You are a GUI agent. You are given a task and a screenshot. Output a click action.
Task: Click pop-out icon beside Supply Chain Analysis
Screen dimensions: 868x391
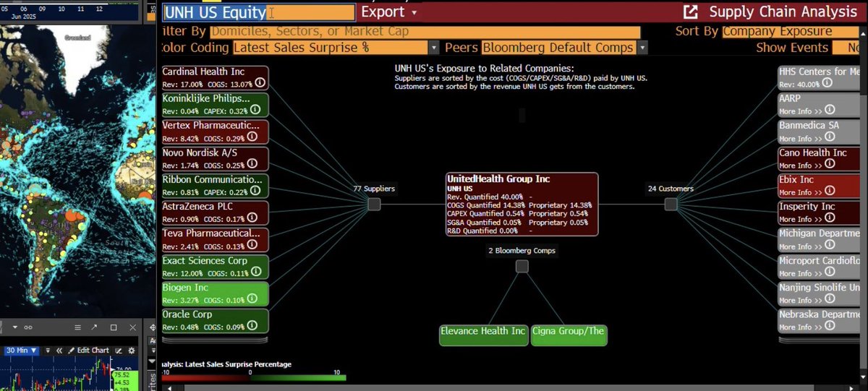[x=691, y=12]
